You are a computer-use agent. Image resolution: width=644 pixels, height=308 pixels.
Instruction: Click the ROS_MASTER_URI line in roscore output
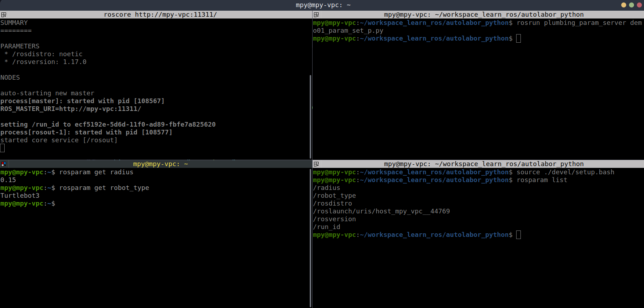click(70, 109)
